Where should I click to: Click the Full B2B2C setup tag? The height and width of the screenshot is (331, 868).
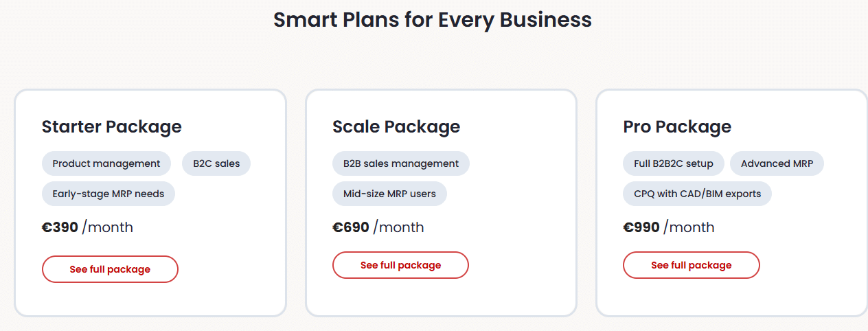(673, 163)
